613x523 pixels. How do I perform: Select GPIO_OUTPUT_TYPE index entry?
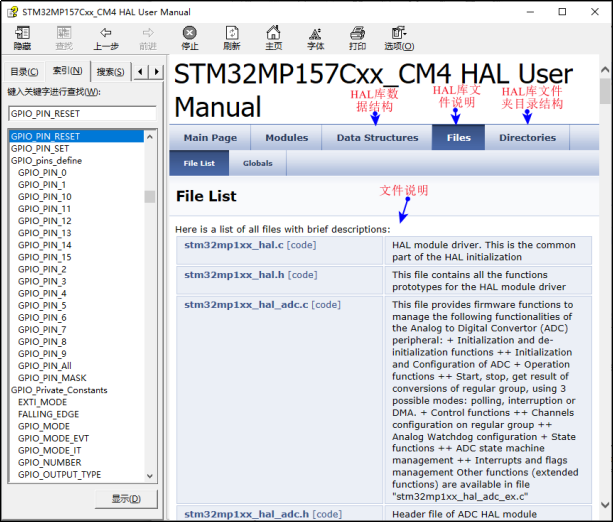(59, 475)
